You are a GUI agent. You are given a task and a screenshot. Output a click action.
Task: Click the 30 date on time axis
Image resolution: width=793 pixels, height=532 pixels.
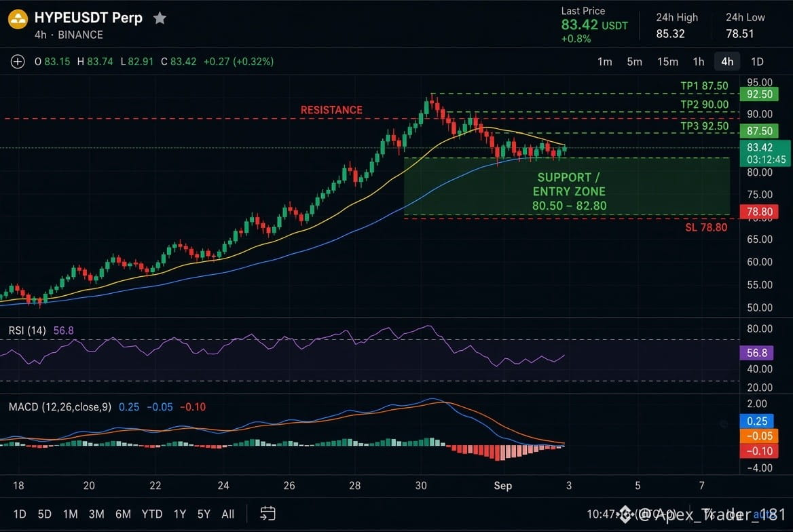[x=421, y=485]
